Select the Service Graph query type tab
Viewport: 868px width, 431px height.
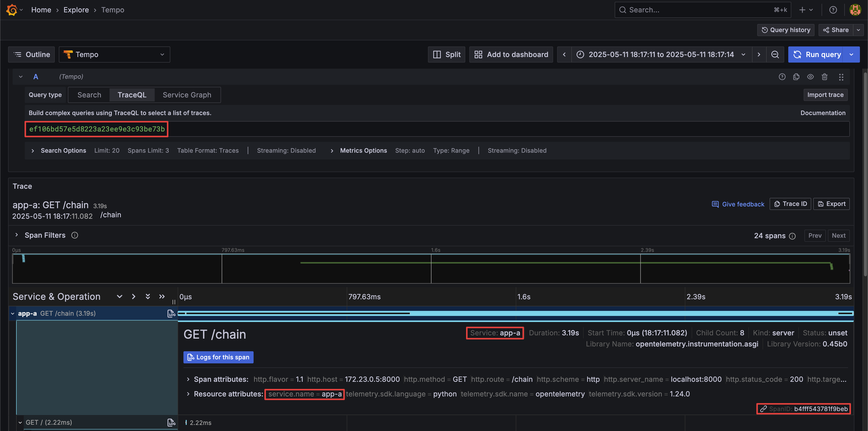(187, 95)
